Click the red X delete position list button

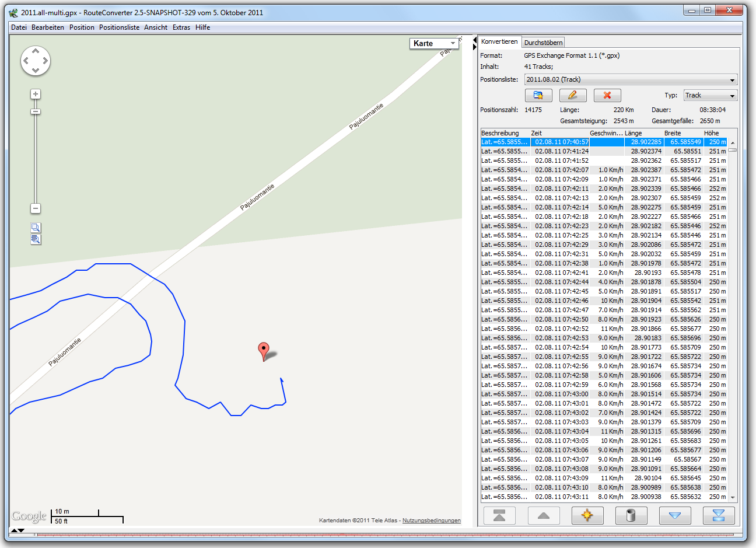pyautogui.click(x=607, y=95)
